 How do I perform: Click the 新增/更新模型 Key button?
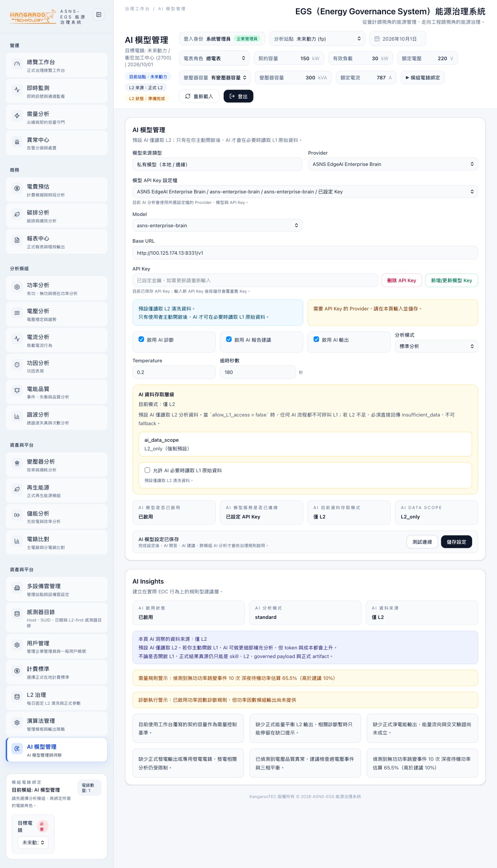click(x=451, y=280)
